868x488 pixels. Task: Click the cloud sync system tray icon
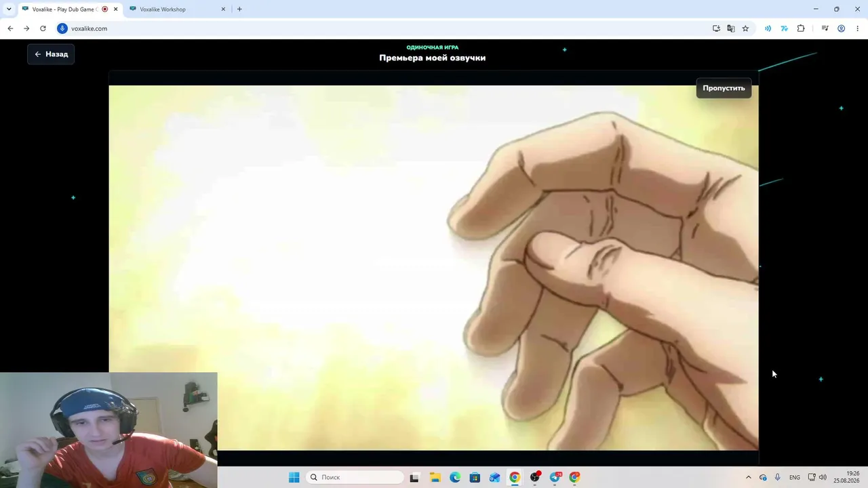[763, 477]
